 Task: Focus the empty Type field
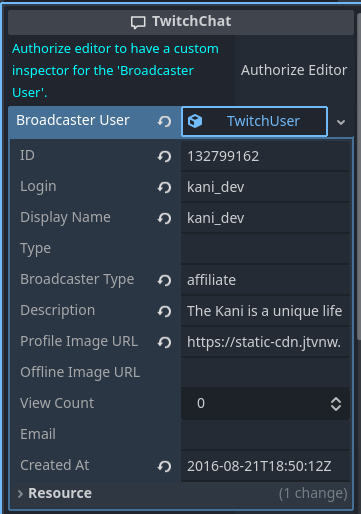tap(266, 249)
